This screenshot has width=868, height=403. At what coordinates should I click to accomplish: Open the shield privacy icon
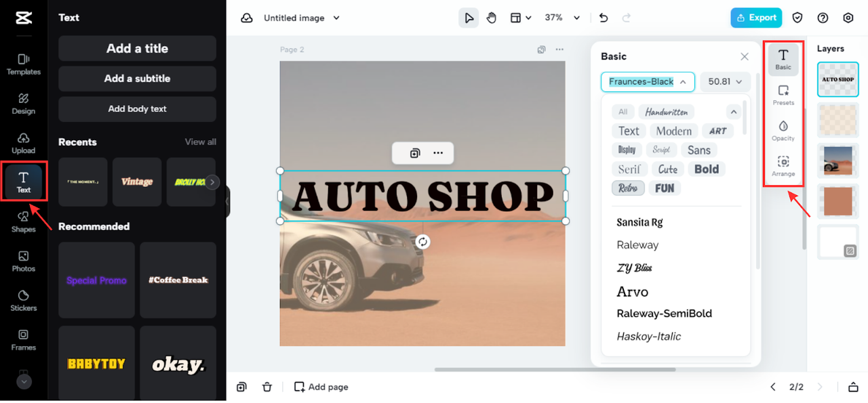[x=798, y=18]
